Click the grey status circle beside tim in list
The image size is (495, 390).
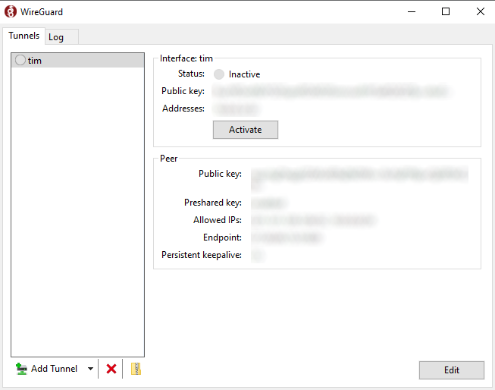pos(20,60)
